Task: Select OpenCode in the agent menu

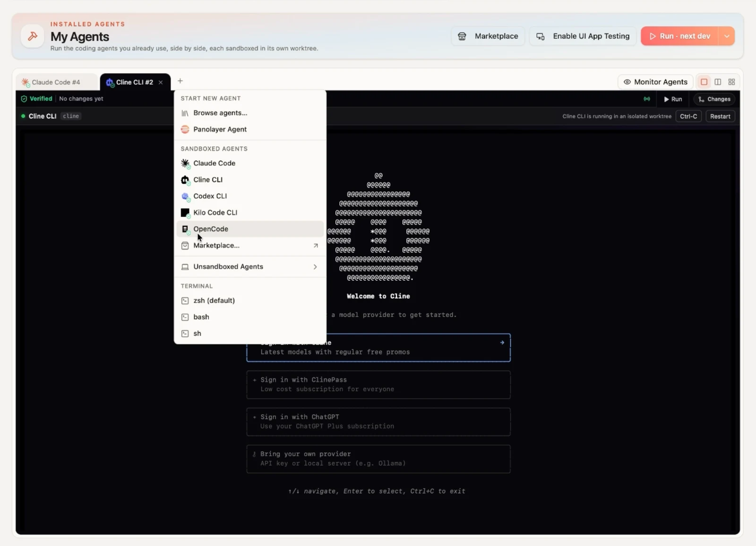Action: [x=250, y=229]
